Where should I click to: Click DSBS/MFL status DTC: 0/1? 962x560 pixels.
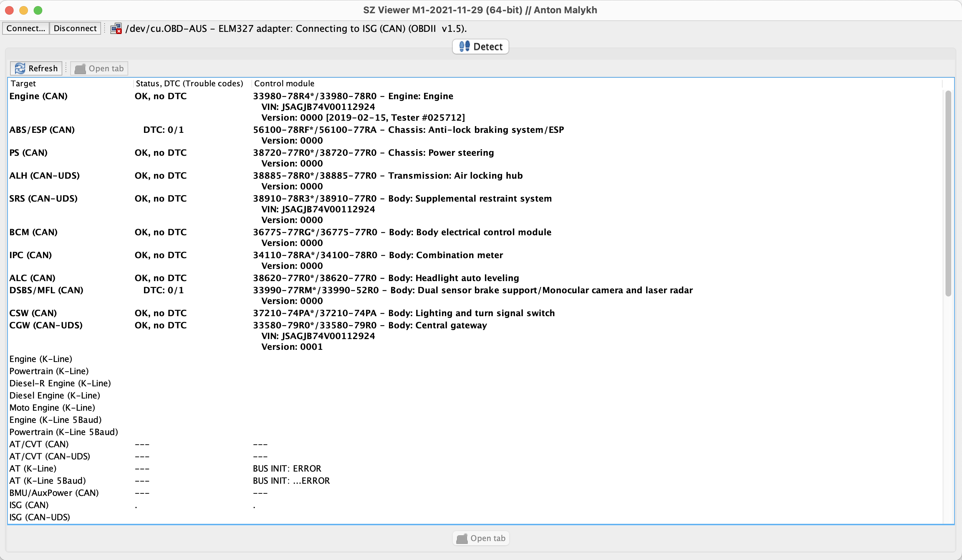pos(163,290)
